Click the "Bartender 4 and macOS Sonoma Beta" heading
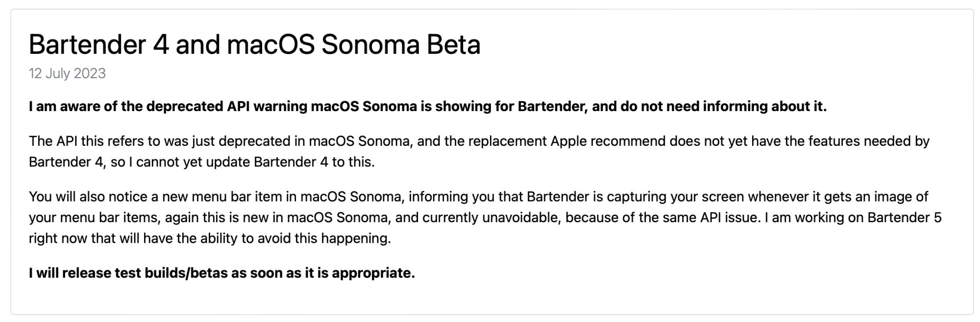Image resolution: width=980 pixels, height=322 pixels. (254, 45)
